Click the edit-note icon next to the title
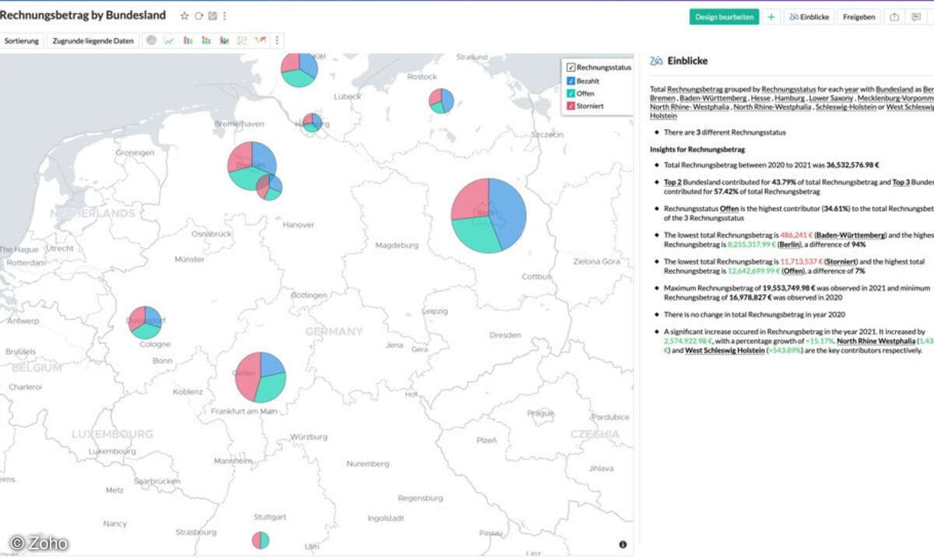 pyautogui.click(x=212, y=16)
